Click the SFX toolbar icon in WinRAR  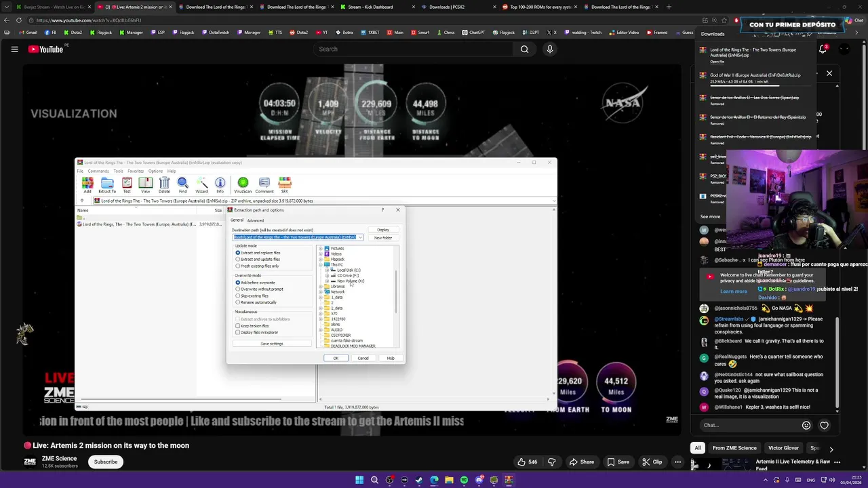pyautogui.click(x=285, y=184)
